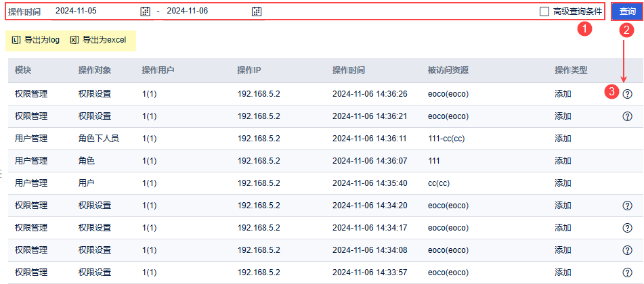This screenshot has height=284, width=644.
Task: Click the 被访问资源 column header
Action: pos(448,70)
